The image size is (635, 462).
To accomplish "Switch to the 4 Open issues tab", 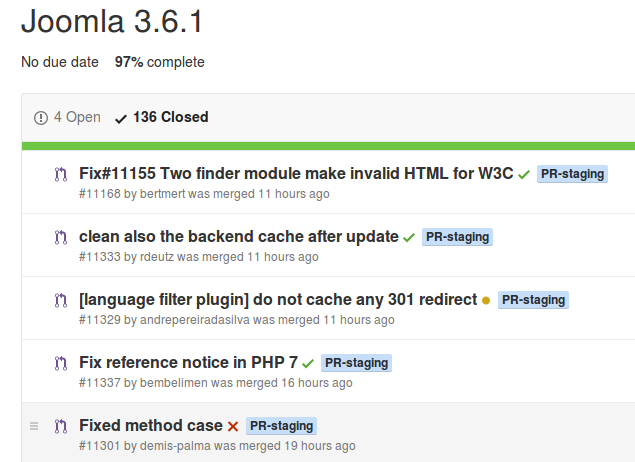I will coord(68,117).
